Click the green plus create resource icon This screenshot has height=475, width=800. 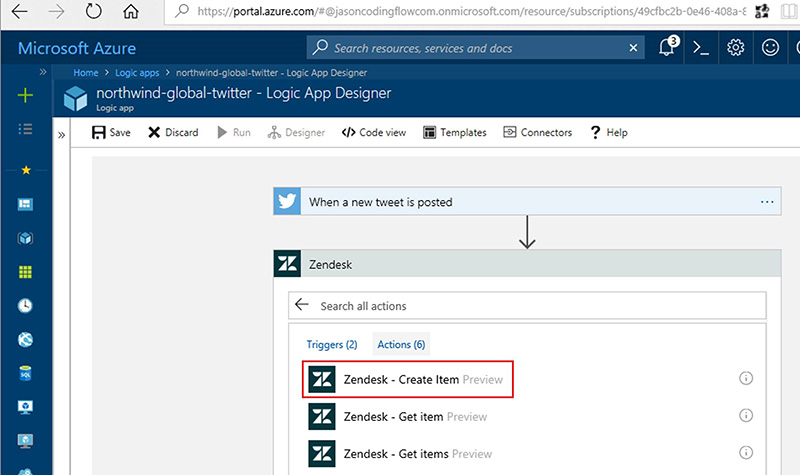(25, 95)
